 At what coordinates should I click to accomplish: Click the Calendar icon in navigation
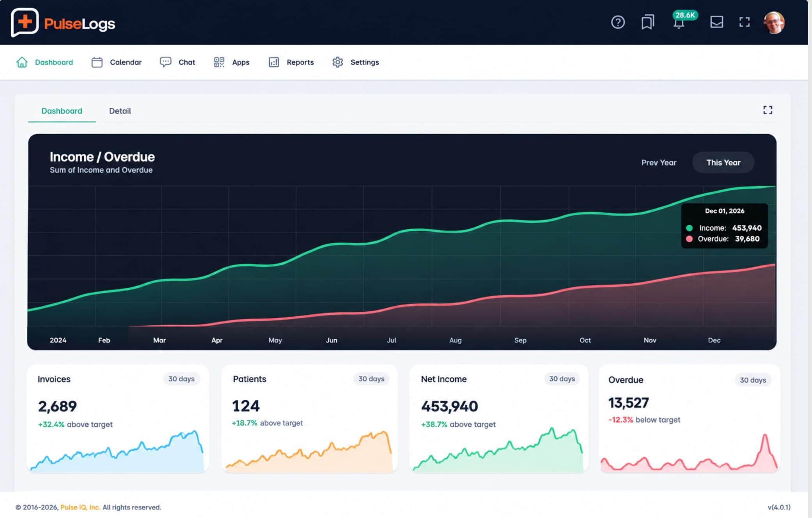pos(97,62)
